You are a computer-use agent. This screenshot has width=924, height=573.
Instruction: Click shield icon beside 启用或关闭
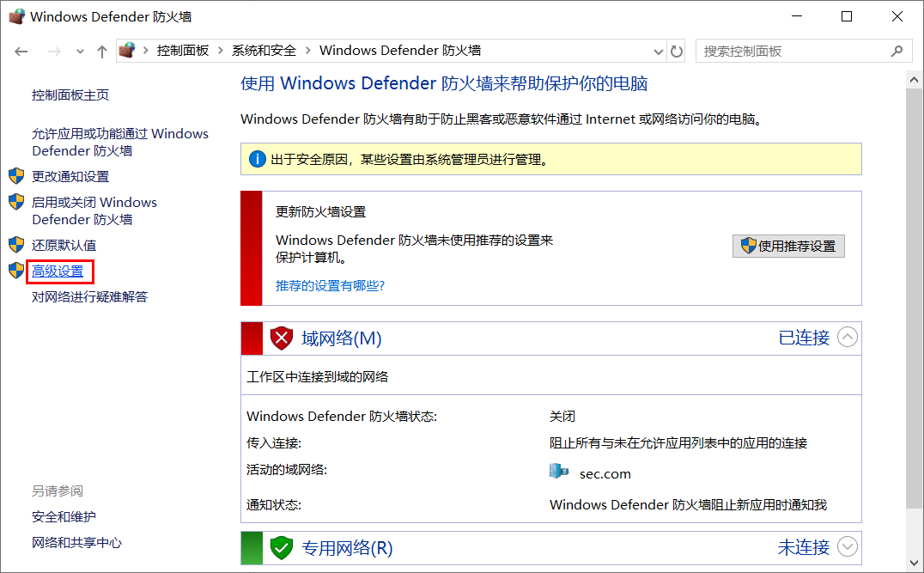click(16, 202)
